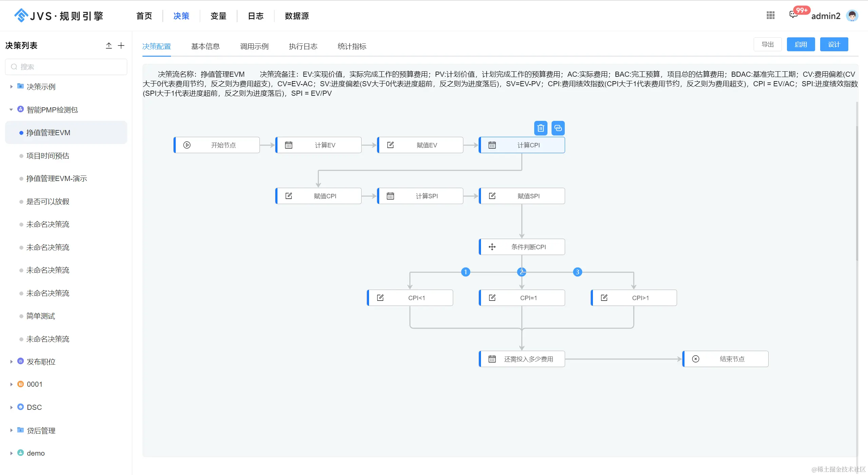Click the JVS 规则引擎 logo
Viewport: 868px width, 475px height.
point(58,16)
